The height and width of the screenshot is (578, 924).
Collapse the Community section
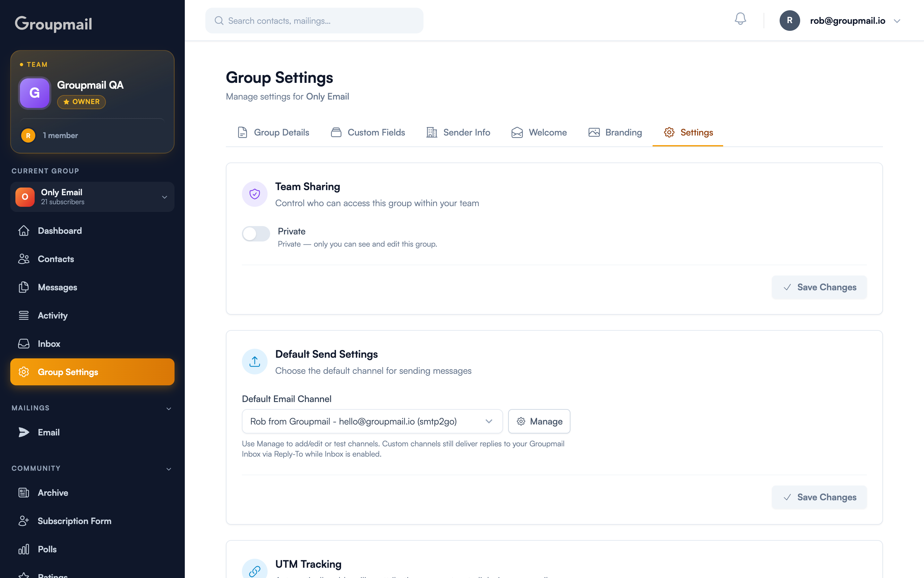click(x=169, y=469)
